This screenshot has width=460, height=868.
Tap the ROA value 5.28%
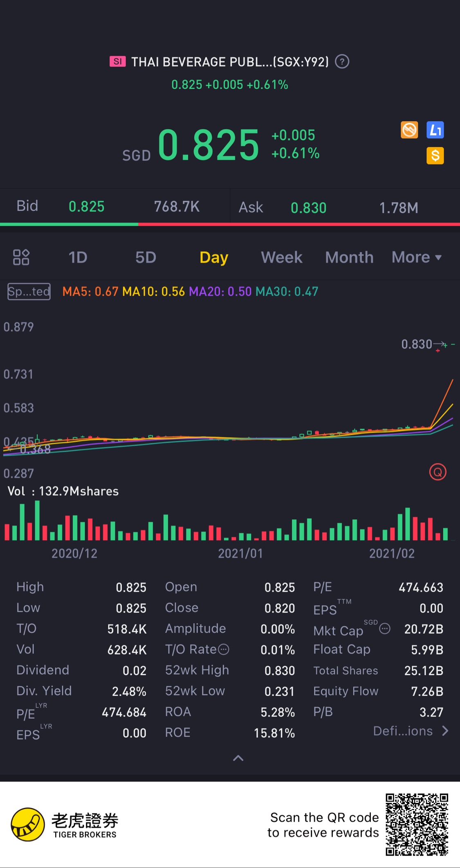point(278,712)
